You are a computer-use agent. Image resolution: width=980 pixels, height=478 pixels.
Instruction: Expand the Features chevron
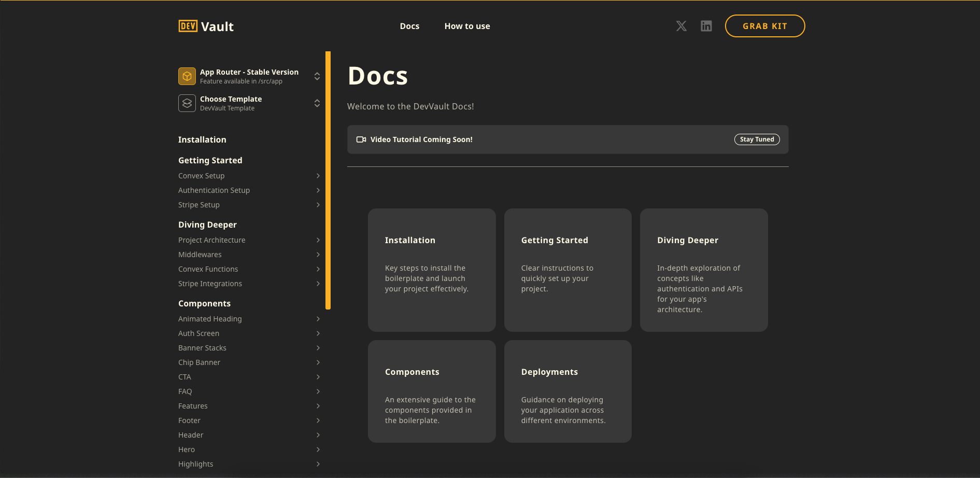pos(318,406)
